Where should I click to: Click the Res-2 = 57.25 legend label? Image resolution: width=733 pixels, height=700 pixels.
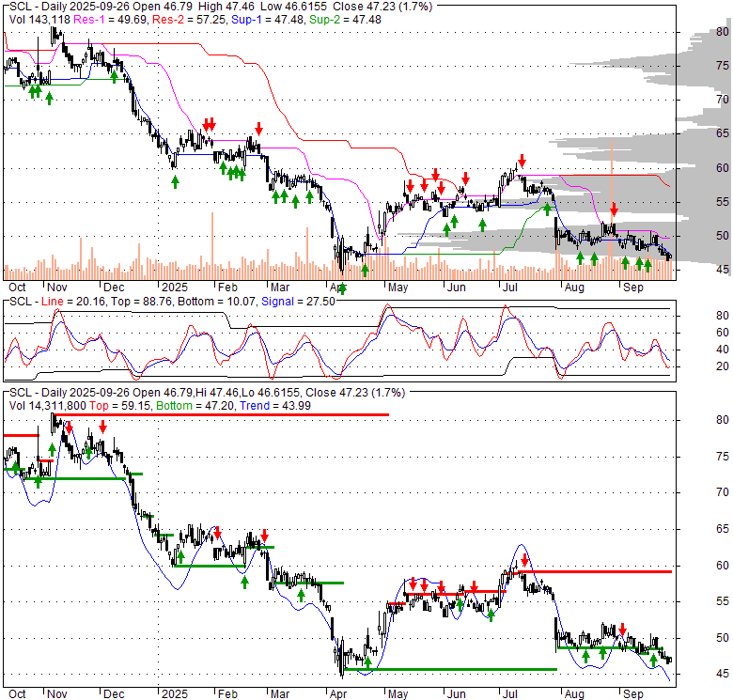pos(189,20)
